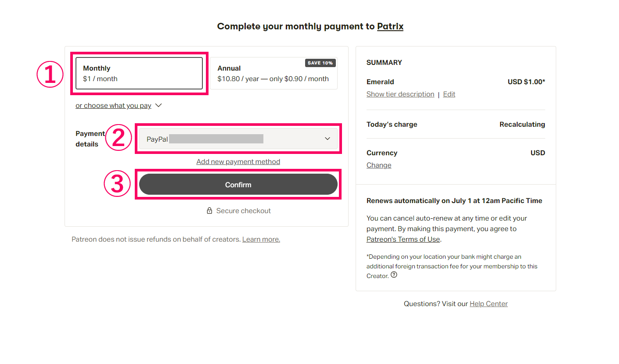The image size is (619, 364).
Task: Click the SAVE 10% badge
Action: click(320, 63)
